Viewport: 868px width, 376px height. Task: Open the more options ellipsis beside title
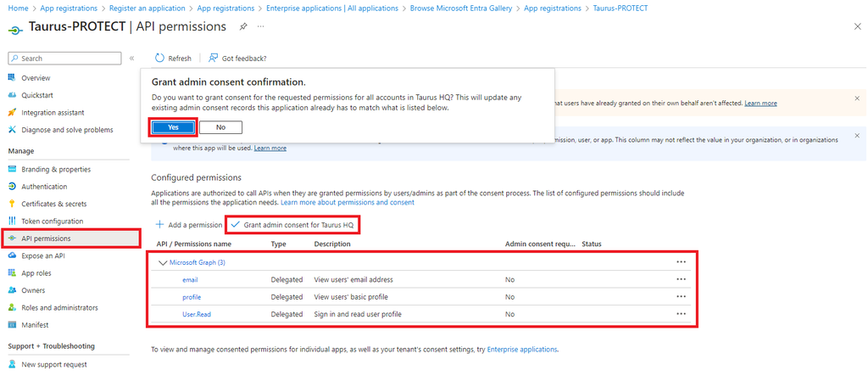click(x=261, y=26)
